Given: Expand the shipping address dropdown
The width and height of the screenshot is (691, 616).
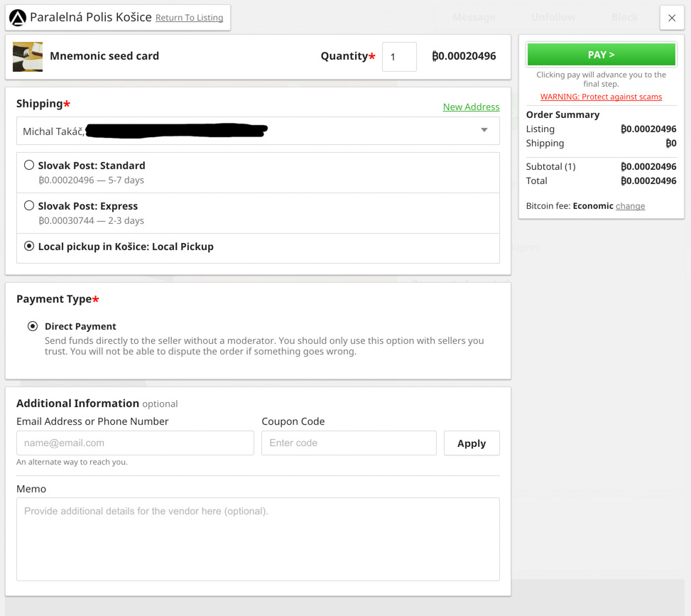Looking at the screenshot, I should [257, 131].
